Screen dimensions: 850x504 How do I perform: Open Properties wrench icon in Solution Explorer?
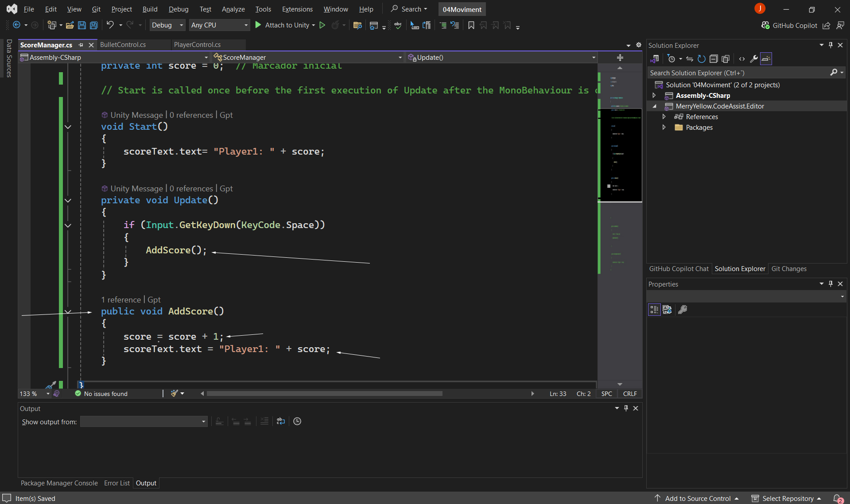753,59
